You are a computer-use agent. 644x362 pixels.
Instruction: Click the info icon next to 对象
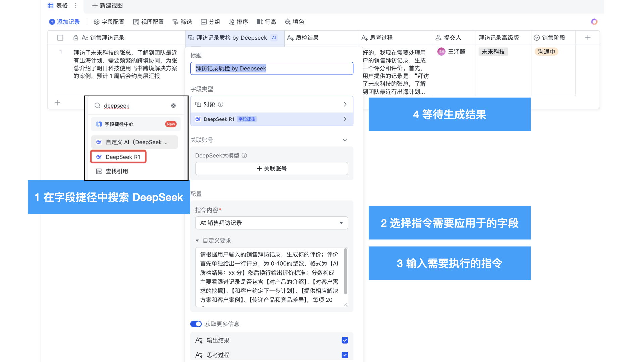pos(221,104)
